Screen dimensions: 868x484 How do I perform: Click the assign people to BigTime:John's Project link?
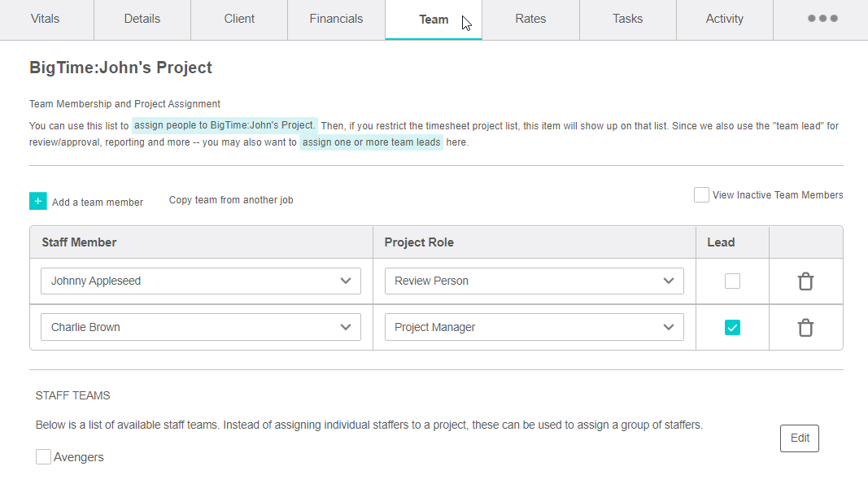click(225, 125)
